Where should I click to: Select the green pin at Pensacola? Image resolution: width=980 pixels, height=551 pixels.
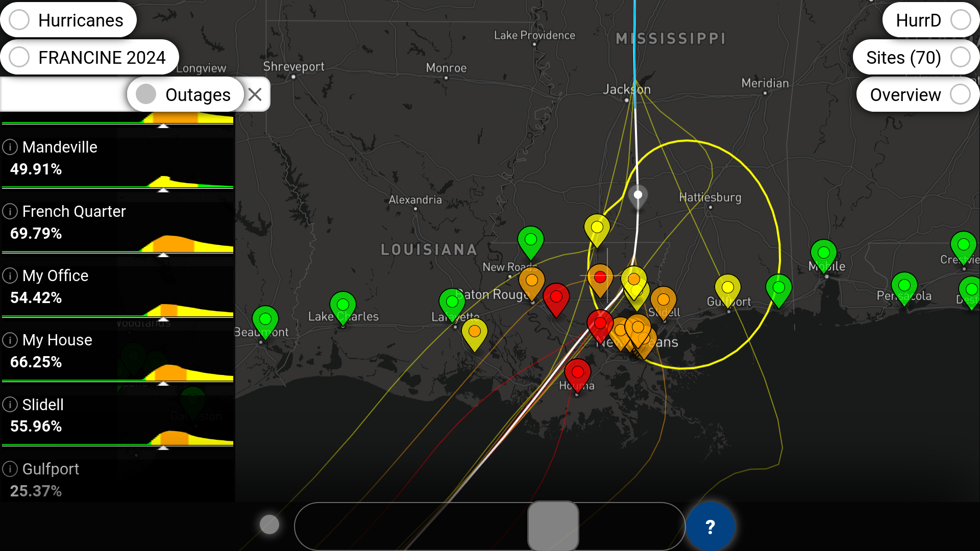pos(904,289)
